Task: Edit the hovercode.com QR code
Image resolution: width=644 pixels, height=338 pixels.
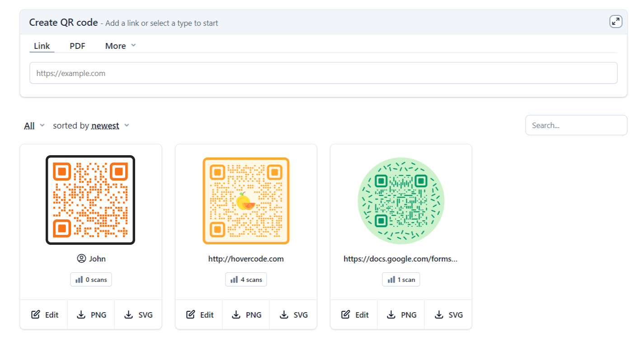Action: coord(199,314)
